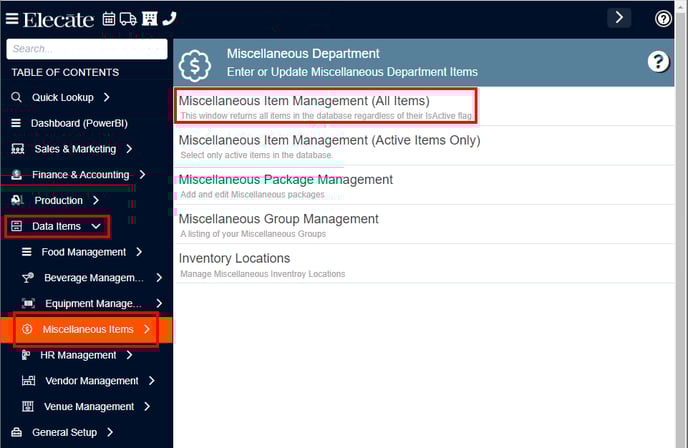This screenshot has width=688, height=448.
Task: Click the Sales & Marketing icon
Action: [x=18, y=149]
